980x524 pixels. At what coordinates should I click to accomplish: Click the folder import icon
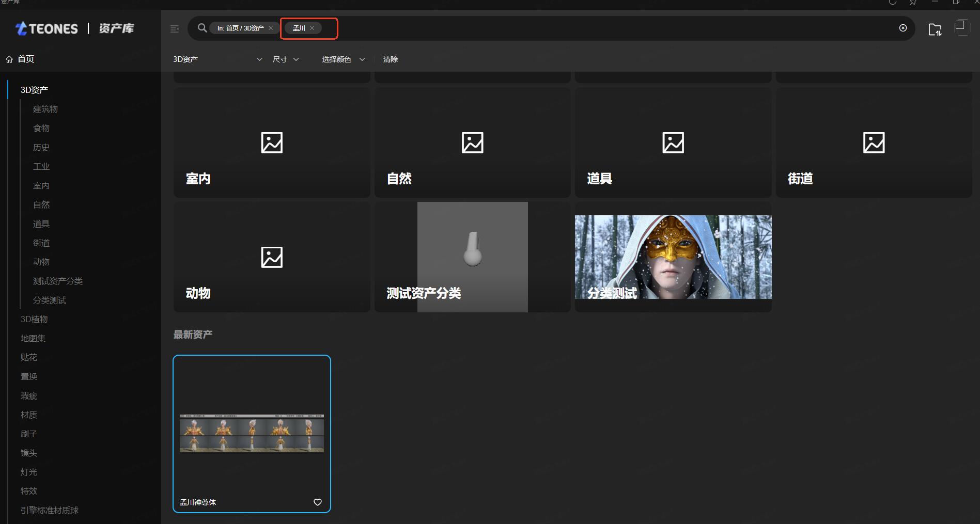(x=935, y=29)
